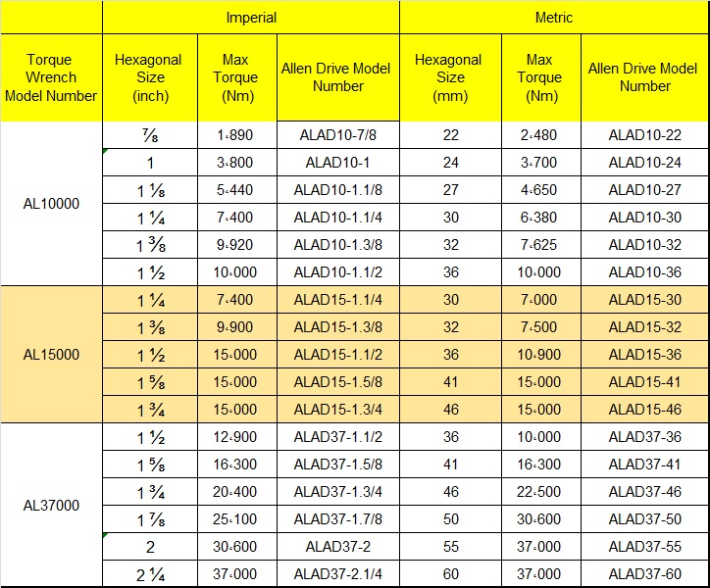Screen dimensions: 710x588
Task: Select the Imperial header cell
Action: 251,18
